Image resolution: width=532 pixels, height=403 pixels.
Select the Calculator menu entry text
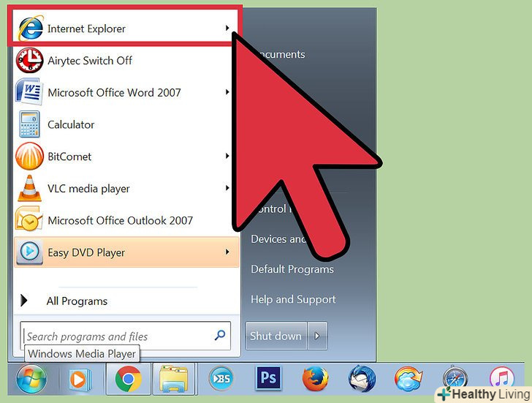[x=71, y=124]
